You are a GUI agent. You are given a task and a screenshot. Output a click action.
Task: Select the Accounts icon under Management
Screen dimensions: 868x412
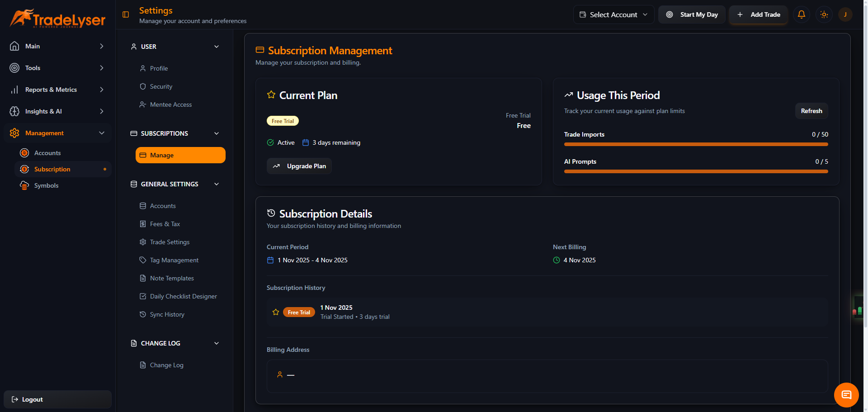[24, 153]
